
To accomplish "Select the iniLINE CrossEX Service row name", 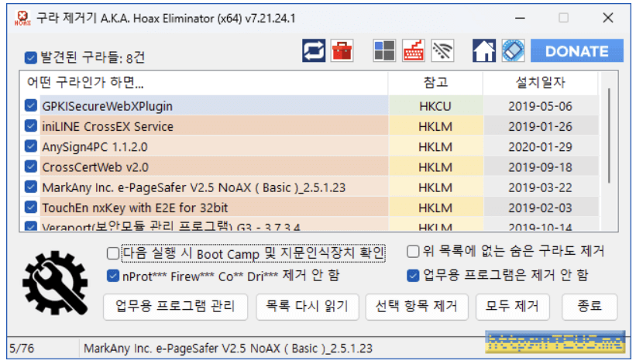I will [x=108, y=126].
